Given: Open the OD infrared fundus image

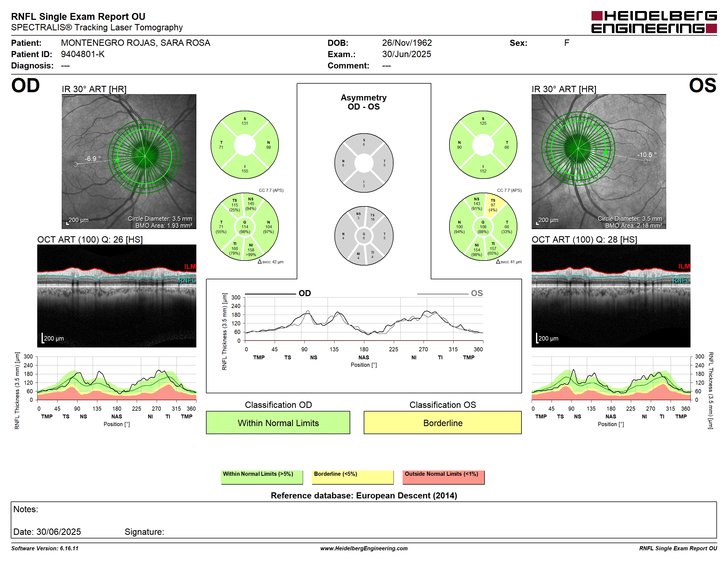Looking at the screenshot, I should [129, 161].
